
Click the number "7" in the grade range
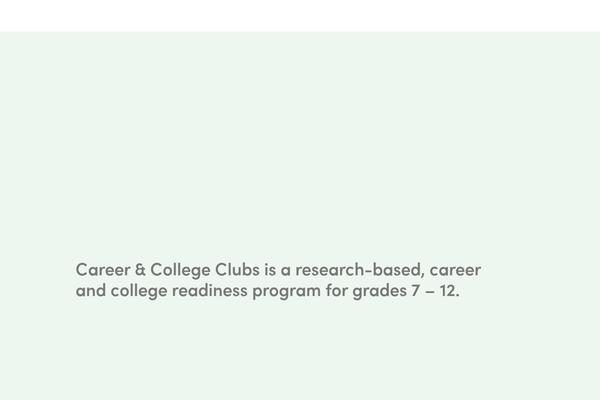[x=416, y=291]
